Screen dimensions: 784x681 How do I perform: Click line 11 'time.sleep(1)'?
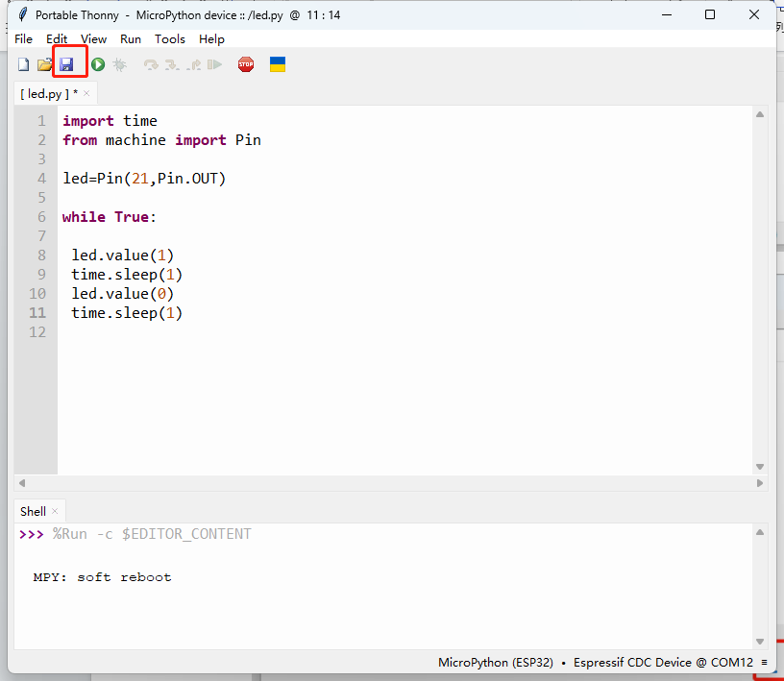pyautogui.click(x=127, y=313)
